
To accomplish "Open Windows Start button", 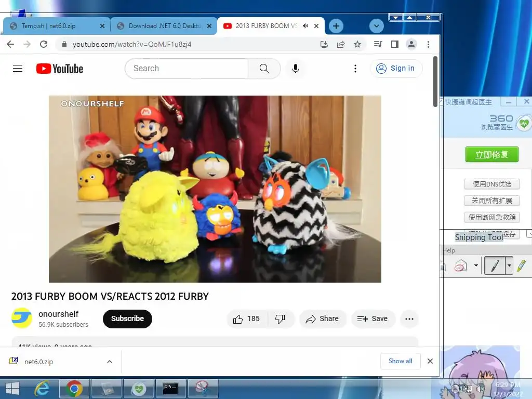I will click(12, 389).
